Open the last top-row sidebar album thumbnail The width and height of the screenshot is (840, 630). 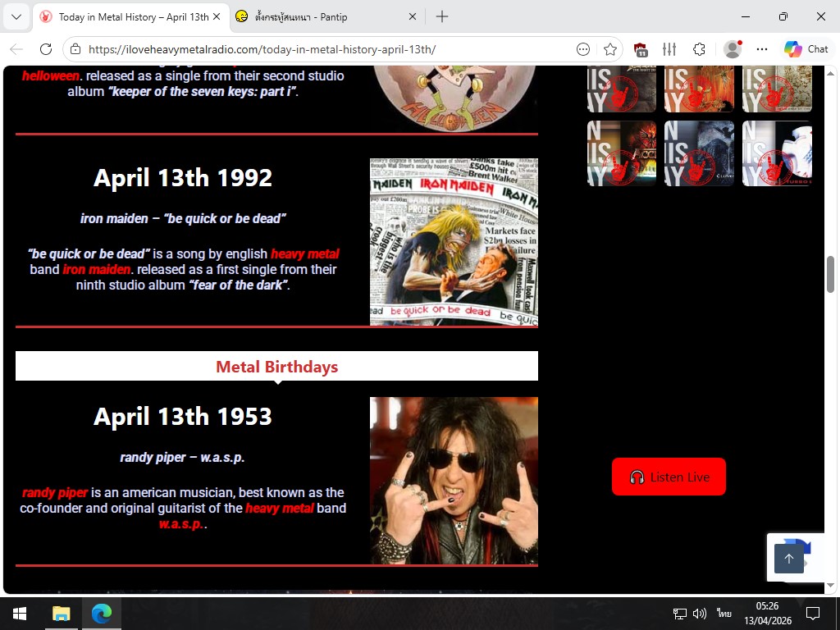pos(777,89)
